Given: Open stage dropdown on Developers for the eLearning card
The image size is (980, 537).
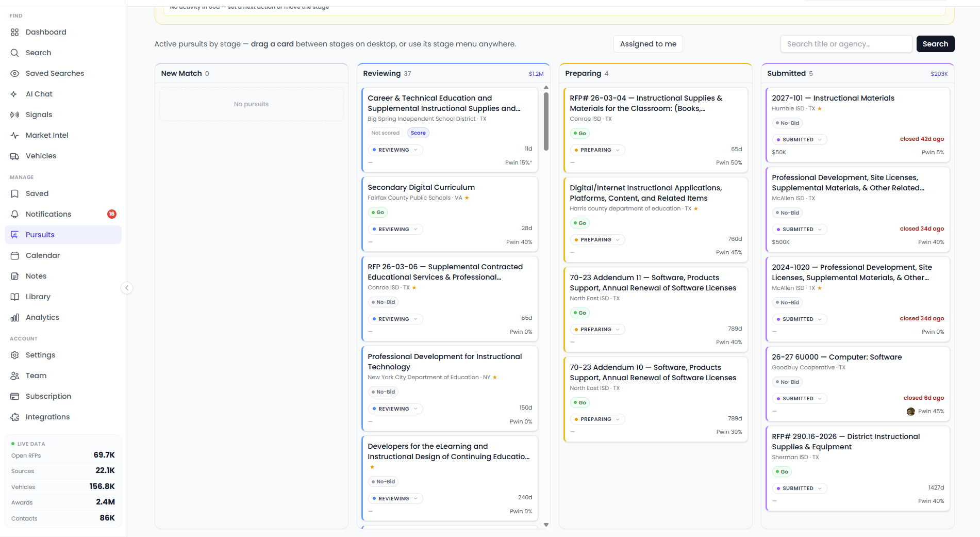Looking at the screenshot, I should coord(395,498).
